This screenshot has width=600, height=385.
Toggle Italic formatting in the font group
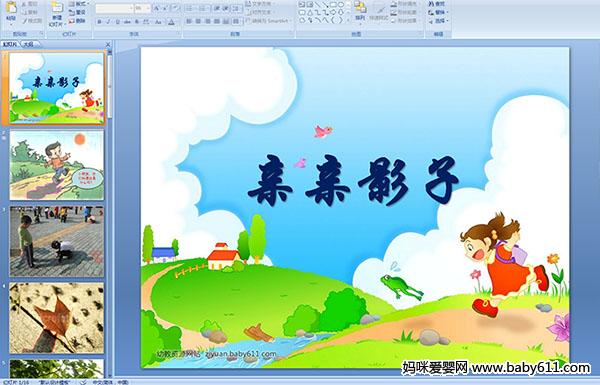[108, 22]
